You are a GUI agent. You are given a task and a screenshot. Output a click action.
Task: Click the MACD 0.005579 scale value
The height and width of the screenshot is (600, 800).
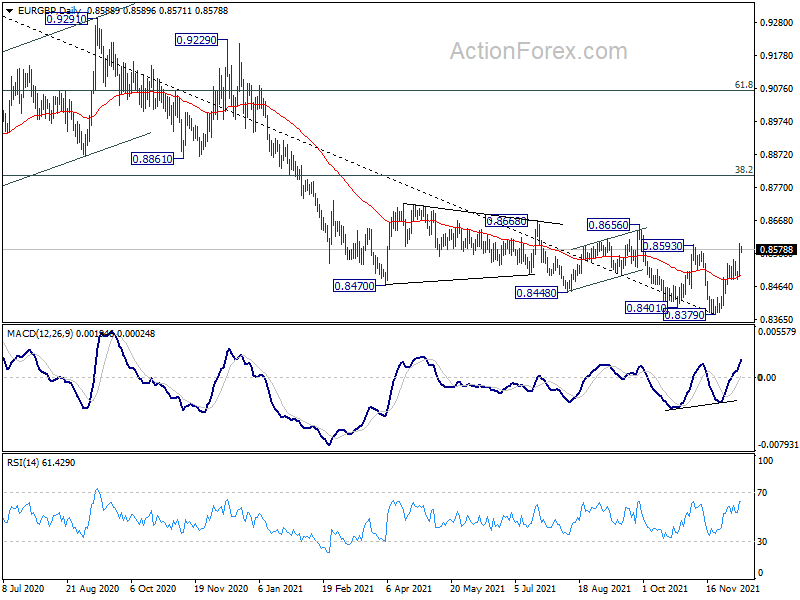coord(777,332)
